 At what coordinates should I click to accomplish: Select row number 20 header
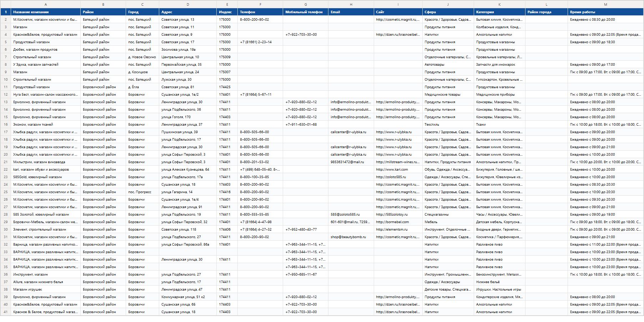(5, 155)
